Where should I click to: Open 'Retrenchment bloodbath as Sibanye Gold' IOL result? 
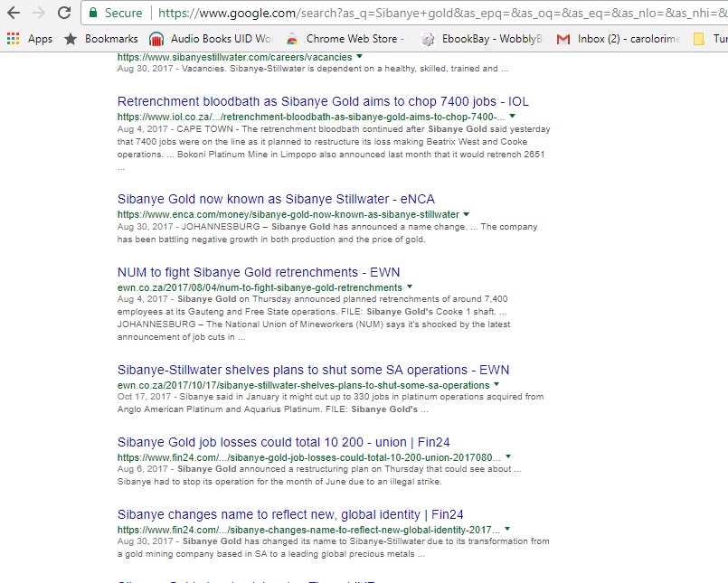(323, 101)
